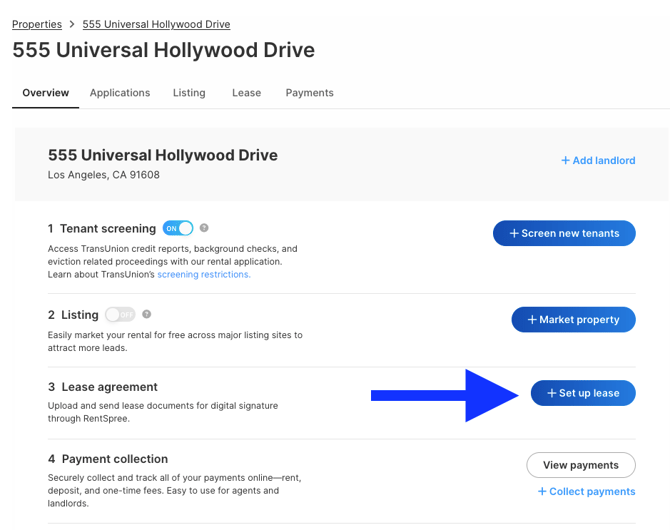Open the Applications tab
Screen dimensions: 670x530
point(120,93)
